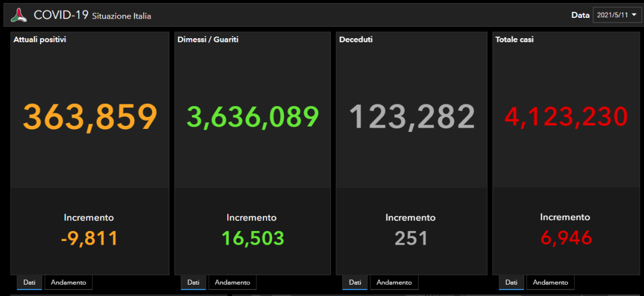This screenshot has height=296, width=644.
Task: Click Incremento label in Dimessi / Guariti card
Action: (252, 217)
